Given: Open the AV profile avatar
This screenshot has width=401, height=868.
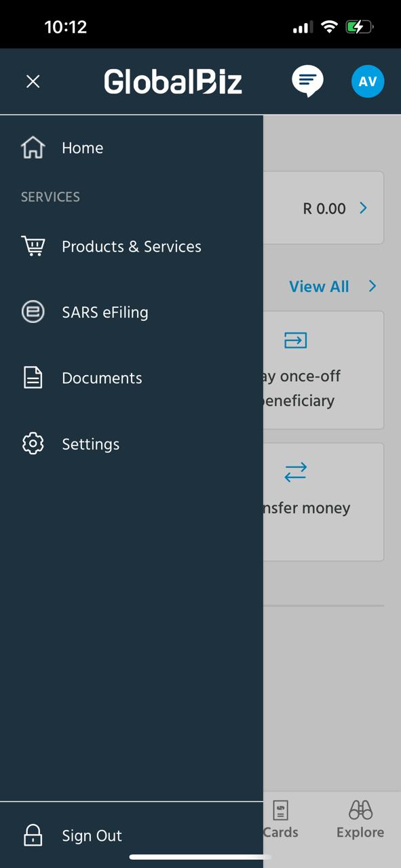Looking at the screenshot, I should (368, 81).
